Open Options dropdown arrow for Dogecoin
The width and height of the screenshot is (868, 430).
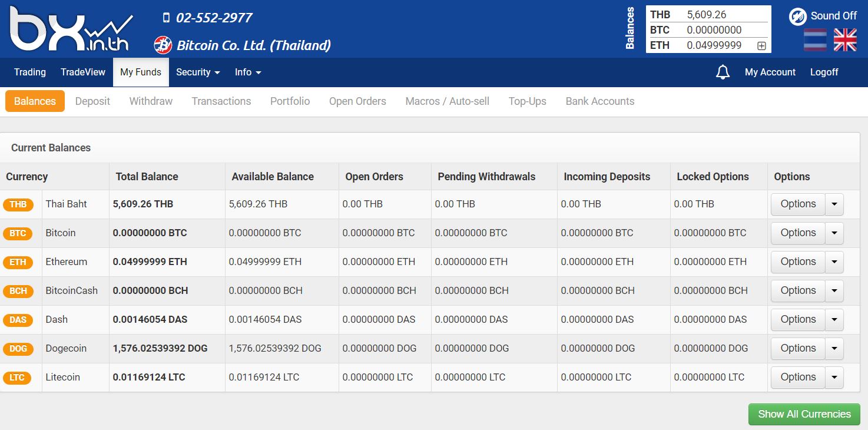pyautogui.click(x=834, y=349)
